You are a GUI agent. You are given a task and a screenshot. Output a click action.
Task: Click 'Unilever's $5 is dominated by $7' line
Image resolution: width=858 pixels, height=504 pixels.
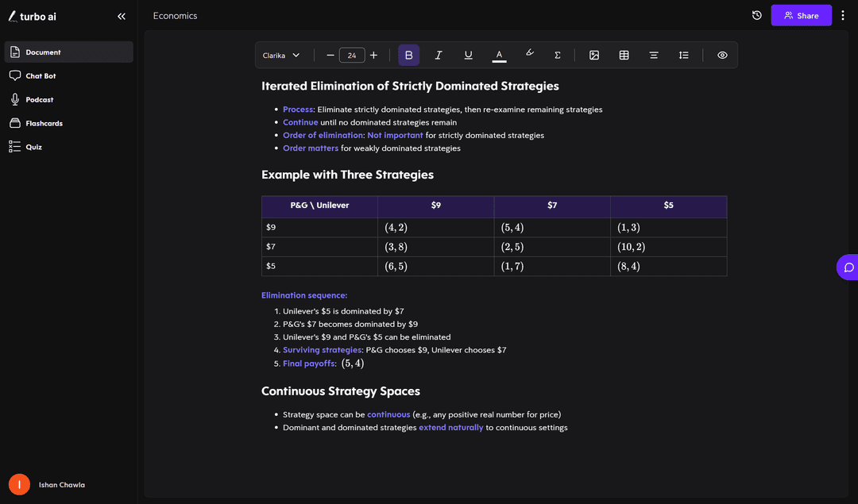(343, 311)
